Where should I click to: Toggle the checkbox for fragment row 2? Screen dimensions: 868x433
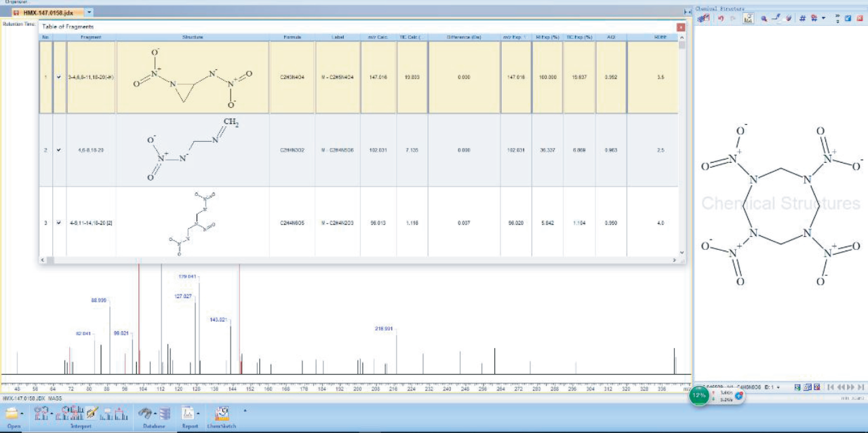(x=59, y=150)
